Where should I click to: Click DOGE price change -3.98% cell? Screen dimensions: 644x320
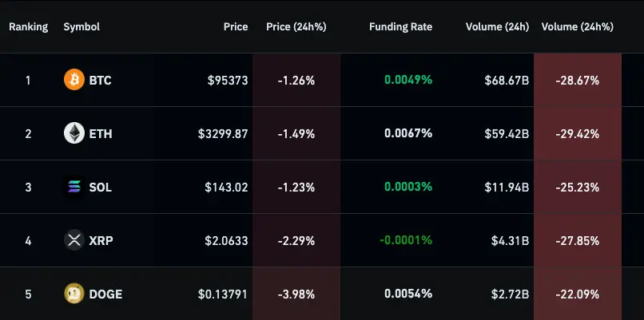(x=296, y=294)
